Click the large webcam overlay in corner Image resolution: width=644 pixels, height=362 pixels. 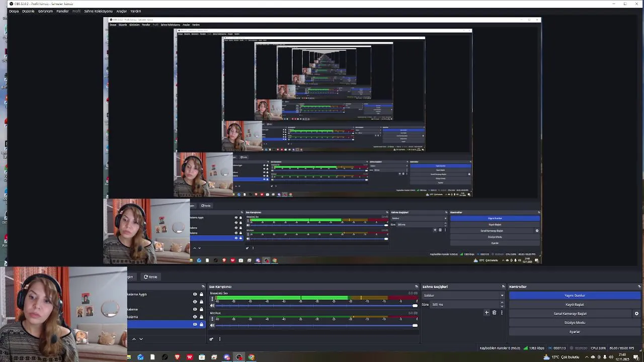pyautogui.click(x=63, y=314)
